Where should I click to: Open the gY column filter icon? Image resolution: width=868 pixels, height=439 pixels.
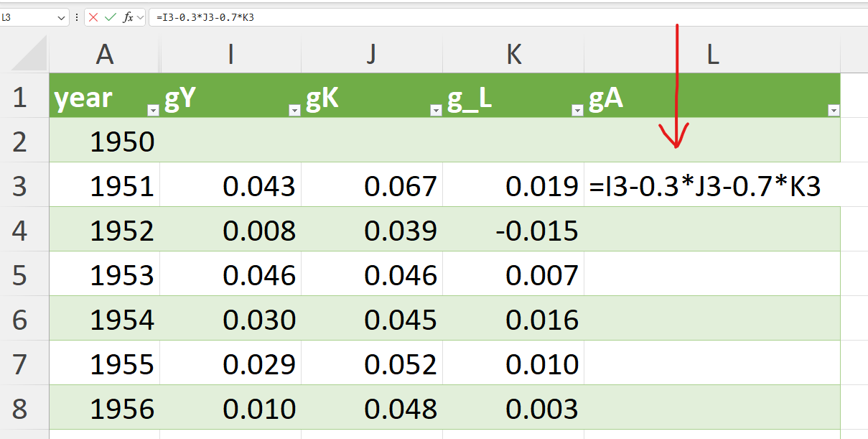(x=293, y=110)
